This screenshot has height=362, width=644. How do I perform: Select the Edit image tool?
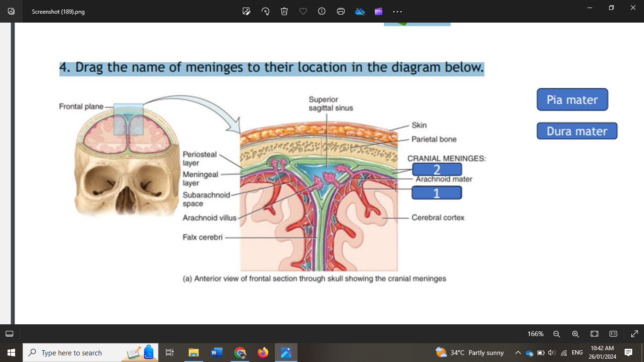coord(246,11)
